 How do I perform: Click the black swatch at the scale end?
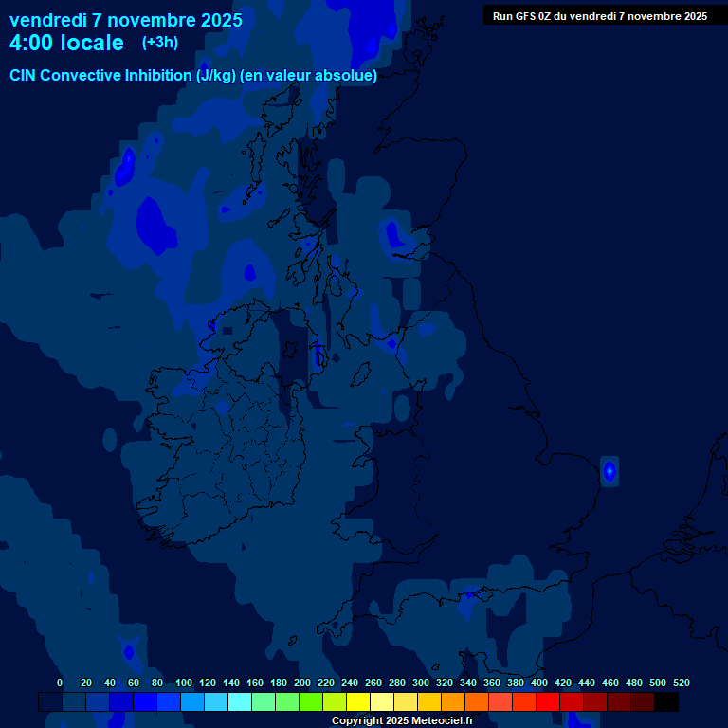point(666,702)
